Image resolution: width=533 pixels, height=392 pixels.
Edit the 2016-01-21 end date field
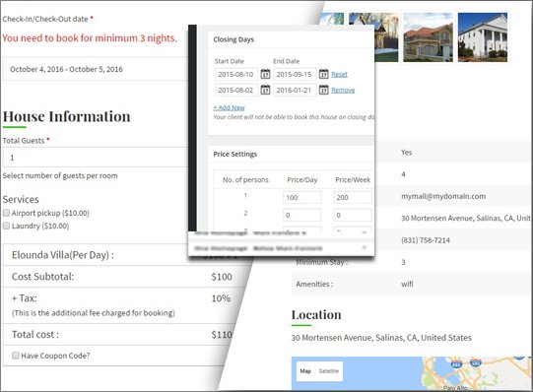tap(295, 90)
